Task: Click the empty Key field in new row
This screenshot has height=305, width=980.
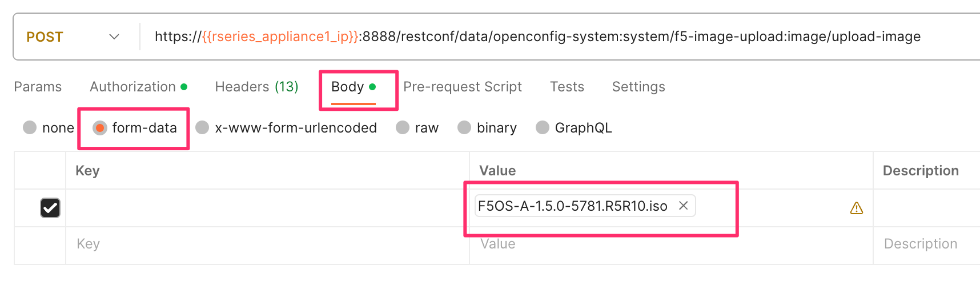Action: 267,246
